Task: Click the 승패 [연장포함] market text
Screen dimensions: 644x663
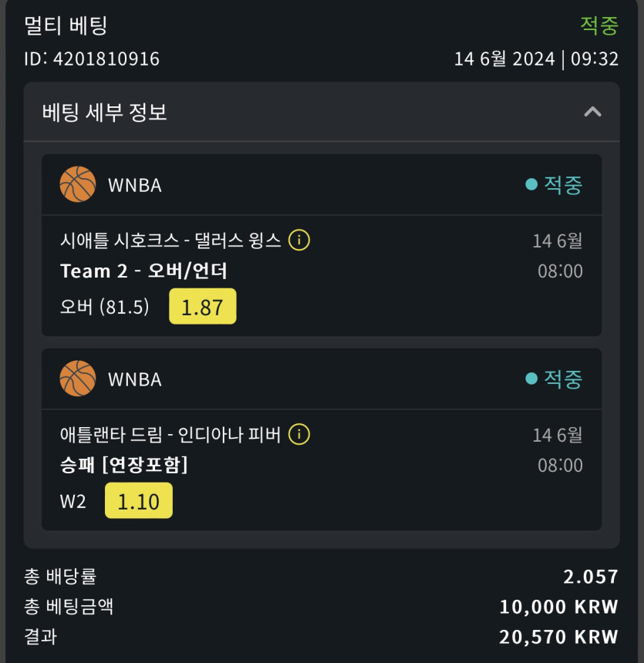Action: 124,466
